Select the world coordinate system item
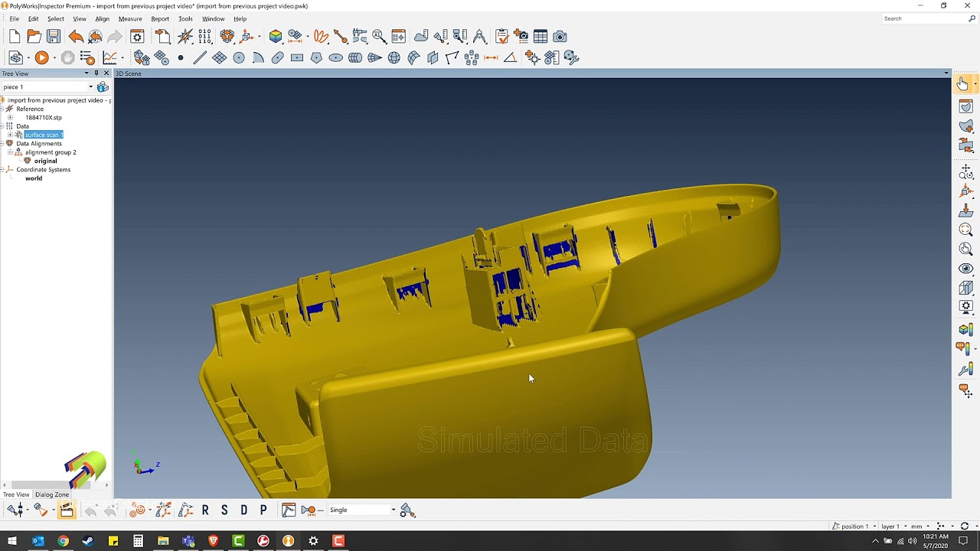The height and width of the screenshot is (551, 980). [x=34, y=178]
